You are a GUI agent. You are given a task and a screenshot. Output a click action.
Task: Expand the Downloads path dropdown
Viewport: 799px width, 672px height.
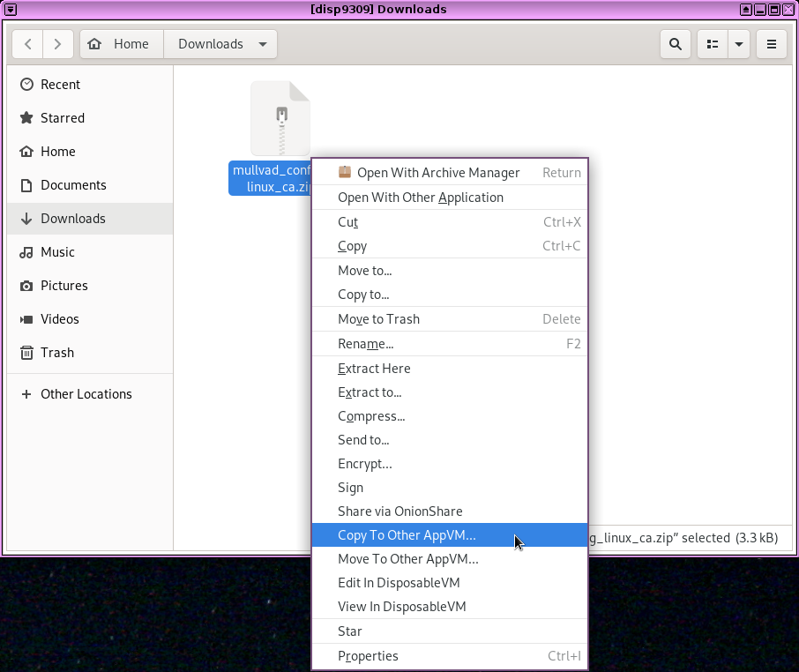[263, 44]
